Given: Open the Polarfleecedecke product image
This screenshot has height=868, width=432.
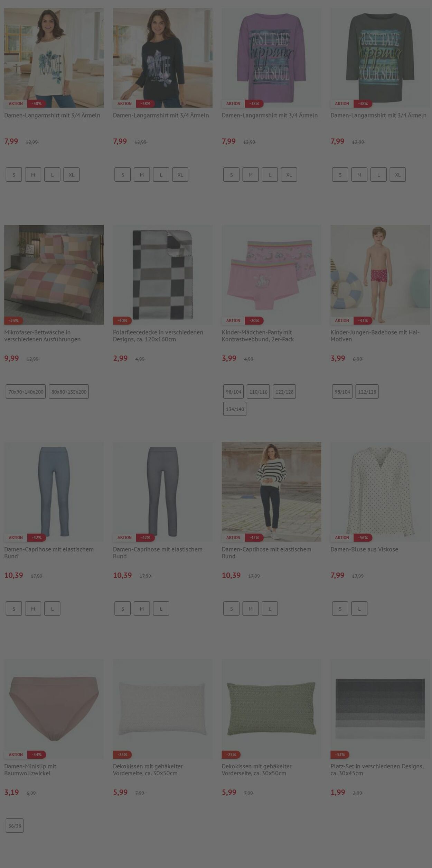Looking at the screenshot, I should pyautogui.click(x=162, y=275).
